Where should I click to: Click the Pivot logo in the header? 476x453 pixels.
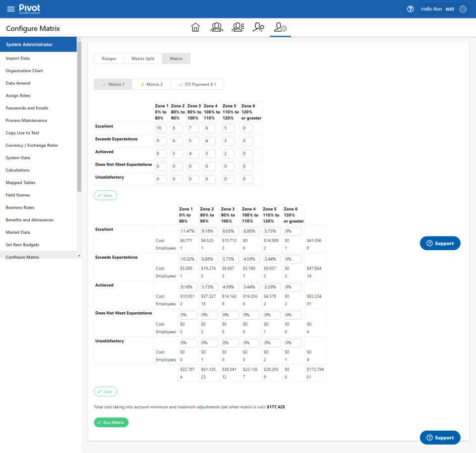pos(28,8)
